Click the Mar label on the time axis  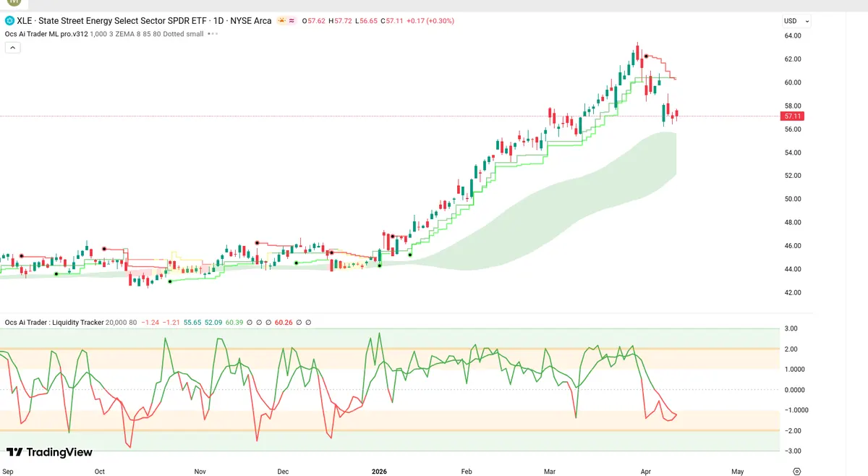(x=550, y=472)
